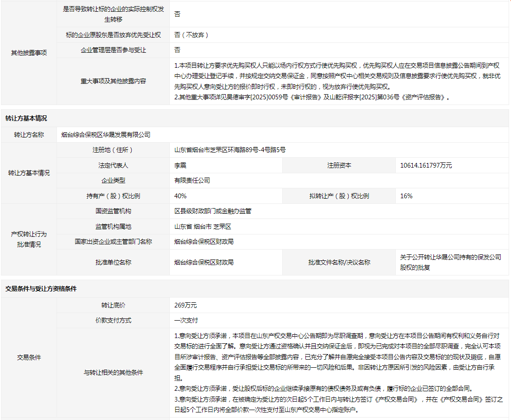Click the payment method value "一次支付"
The width and height of the screenshot is (511, 420).
186,320
